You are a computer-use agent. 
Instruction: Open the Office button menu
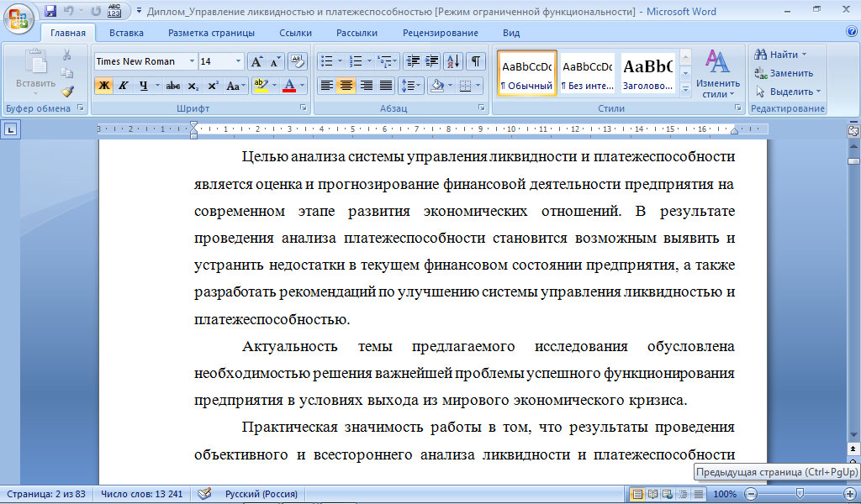pyautogui.click(x=18, y=18)
